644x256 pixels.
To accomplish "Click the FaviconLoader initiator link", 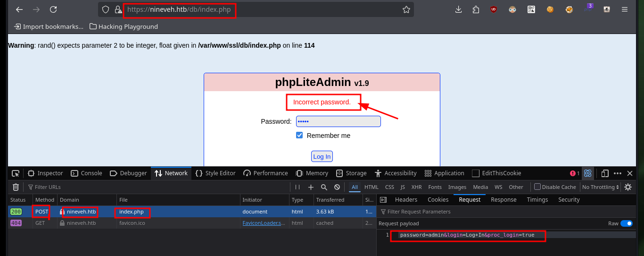I will tap(264, 223).
